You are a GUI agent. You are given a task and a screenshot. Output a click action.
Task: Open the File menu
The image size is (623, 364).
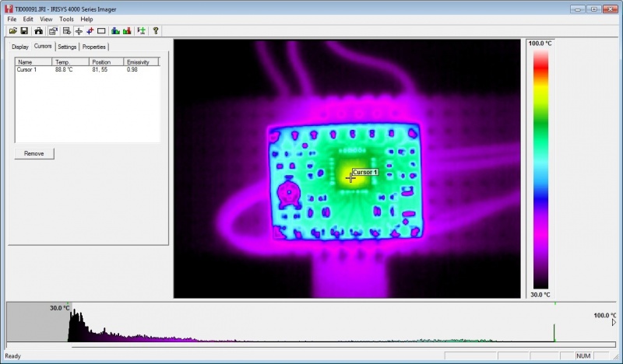pyautogui.click(x=12, y=19)
